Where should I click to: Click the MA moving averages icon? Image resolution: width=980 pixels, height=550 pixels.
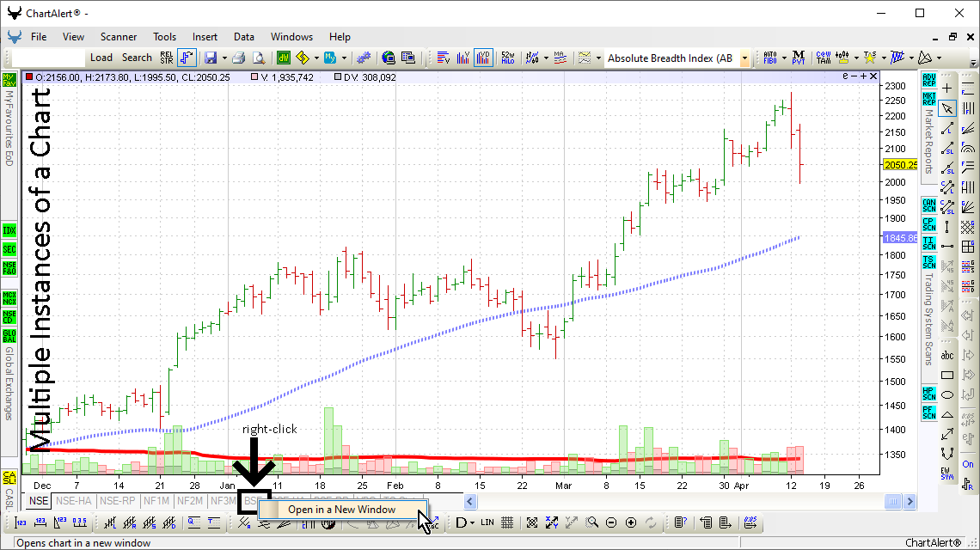point(560,58)
